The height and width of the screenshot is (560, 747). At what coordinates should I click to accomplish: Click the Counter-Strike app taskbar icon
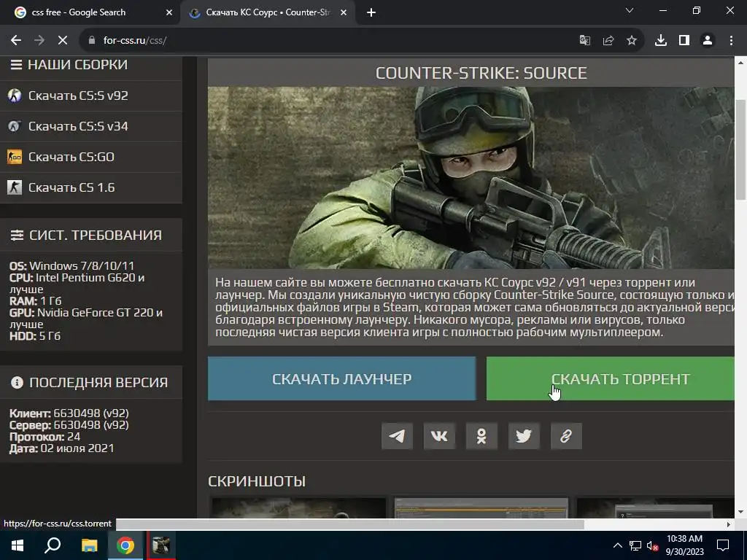[x=161, y=545]
